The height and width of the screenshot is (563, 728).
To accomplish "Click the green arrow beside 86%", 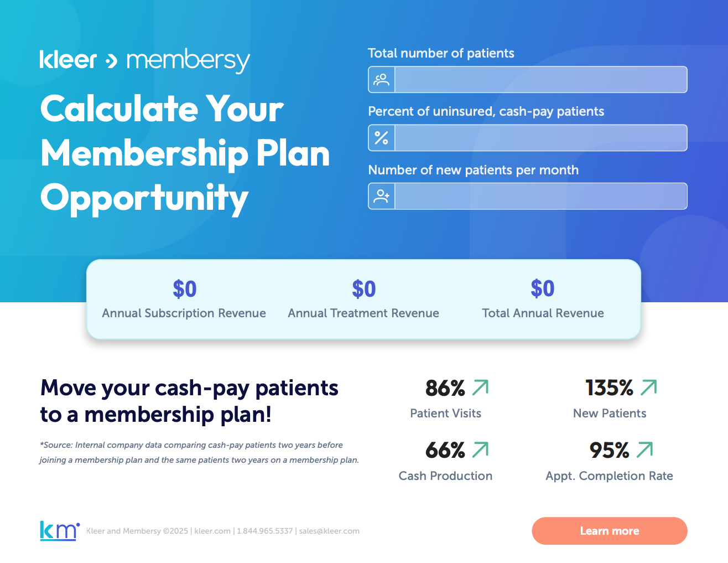I will [x=480, y=388].
